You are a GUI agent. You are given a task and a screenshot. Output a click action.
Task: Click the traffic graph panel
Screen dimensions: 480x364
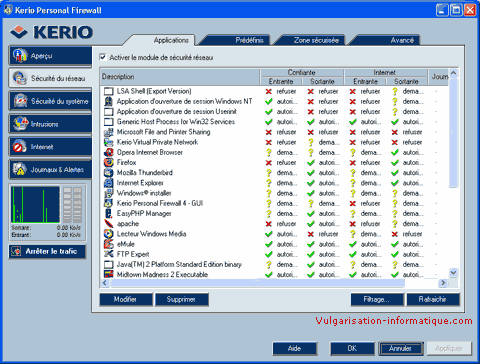[35, 204]
